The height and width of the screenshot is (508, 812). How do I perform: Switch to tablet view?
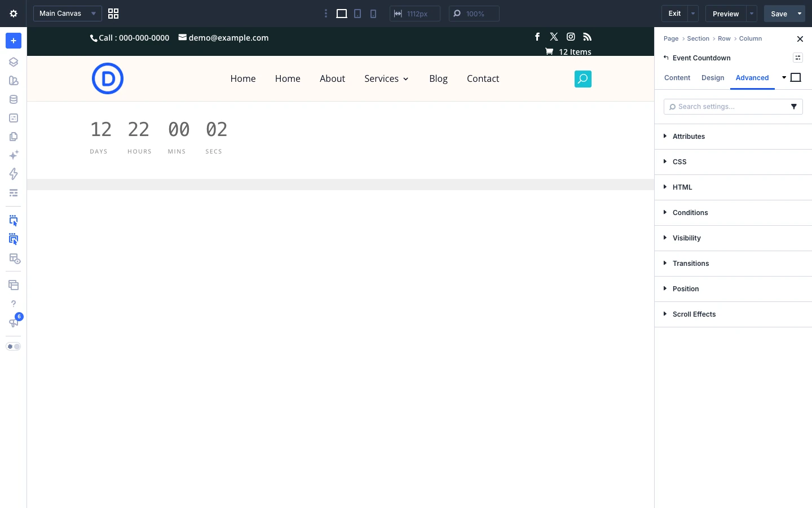[358, 14]
